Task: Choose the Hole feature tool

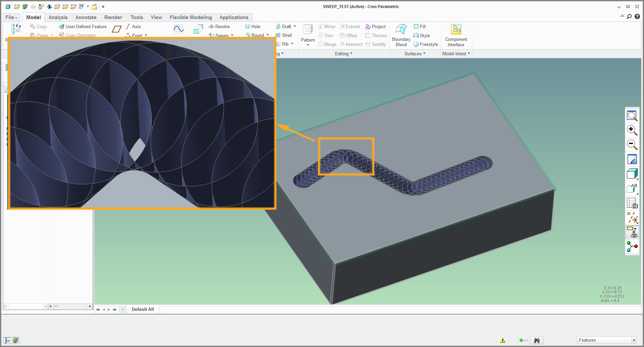Action: (x=253, y=26)
